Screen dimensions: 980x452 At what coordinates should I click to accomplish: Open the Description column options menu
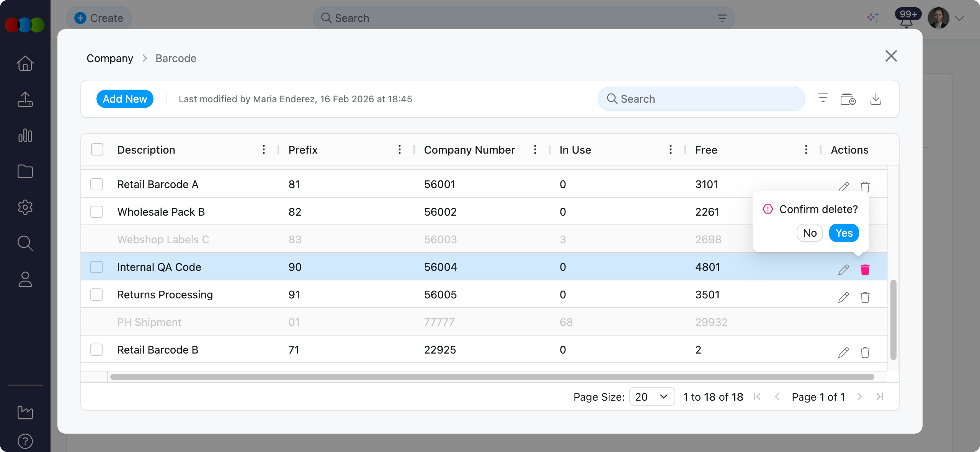click(263, 149)
